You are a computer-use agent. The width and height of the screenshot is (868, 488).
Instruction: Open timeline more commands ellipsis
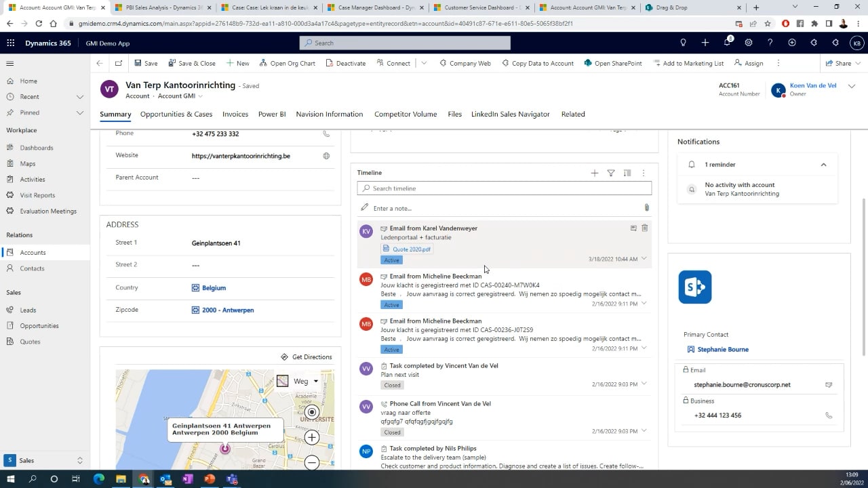click(x=644, y=173)
